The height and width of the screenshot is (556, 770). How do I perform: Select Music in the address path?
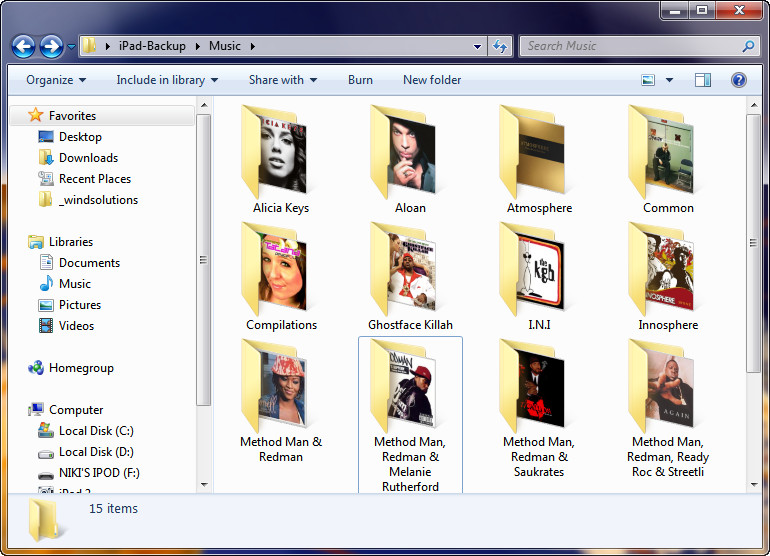click(x=225, y=46)
